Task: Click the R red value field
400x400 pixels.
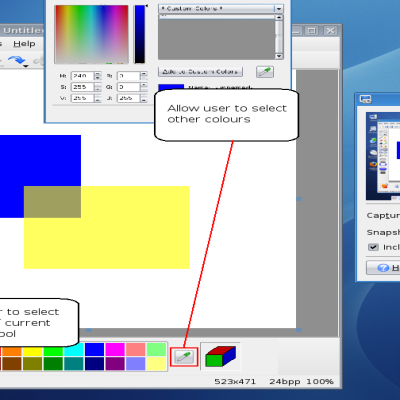Action: tap(128, 76)
